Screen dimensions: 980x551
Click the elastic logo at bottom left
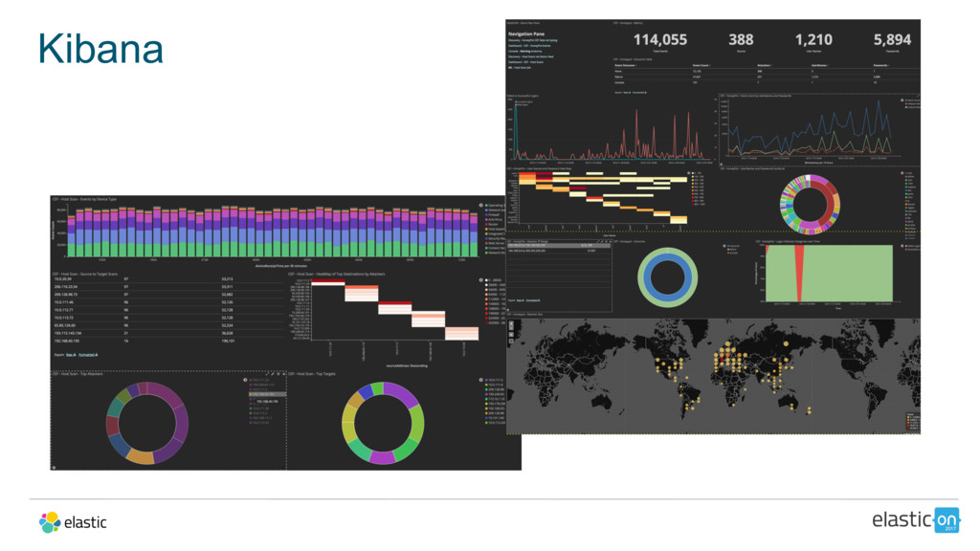[73, 522]
